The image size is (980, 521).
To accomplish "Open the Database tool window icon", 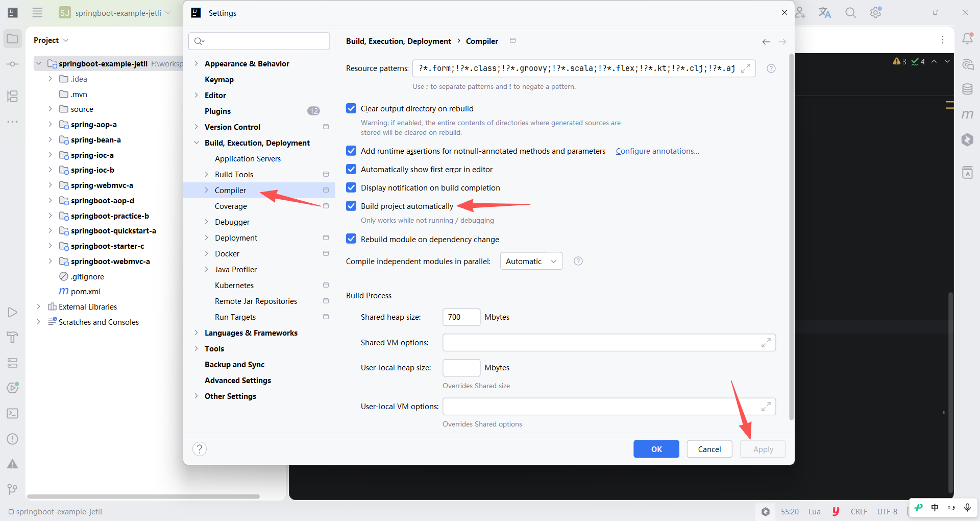I will 967,89.
